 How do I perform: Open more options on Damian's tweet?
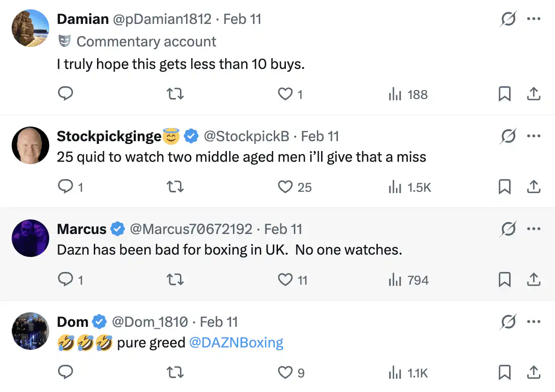click(x=533, y=19)
